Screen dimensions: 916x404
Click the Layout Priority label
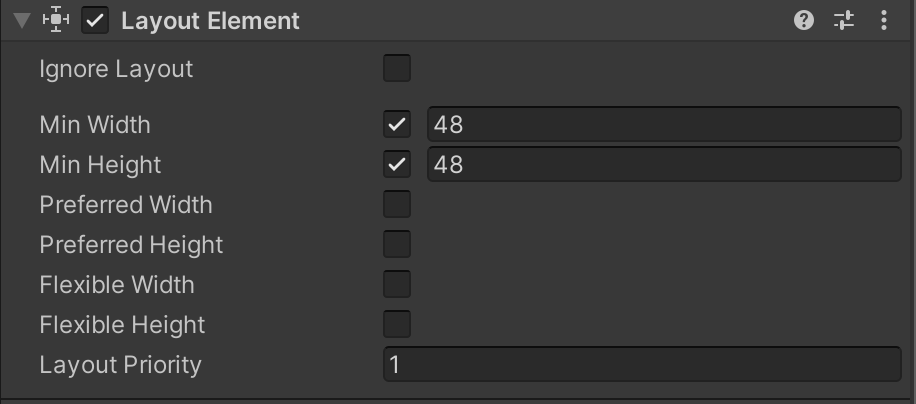120,365
